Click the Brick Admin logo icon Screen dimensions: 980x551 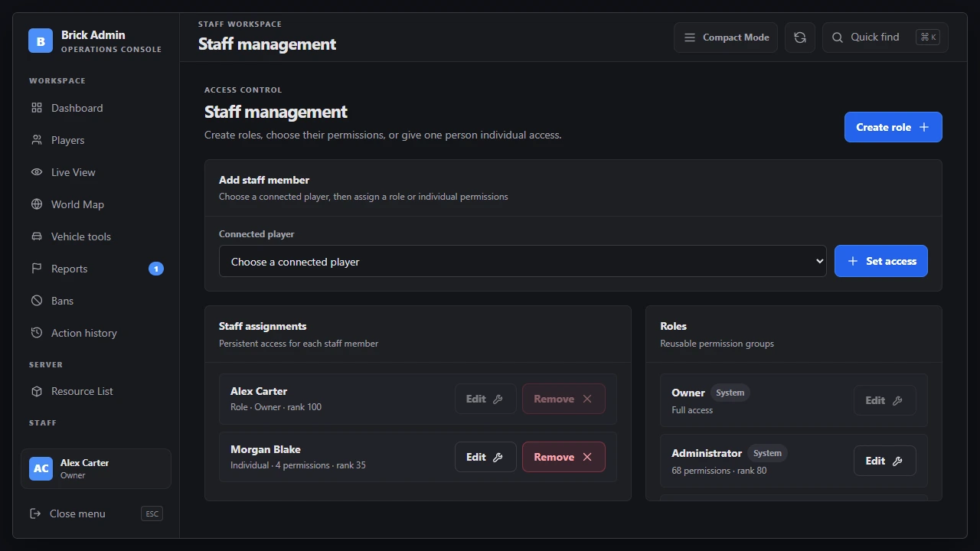pyautogui.click(x=41, y=41)
